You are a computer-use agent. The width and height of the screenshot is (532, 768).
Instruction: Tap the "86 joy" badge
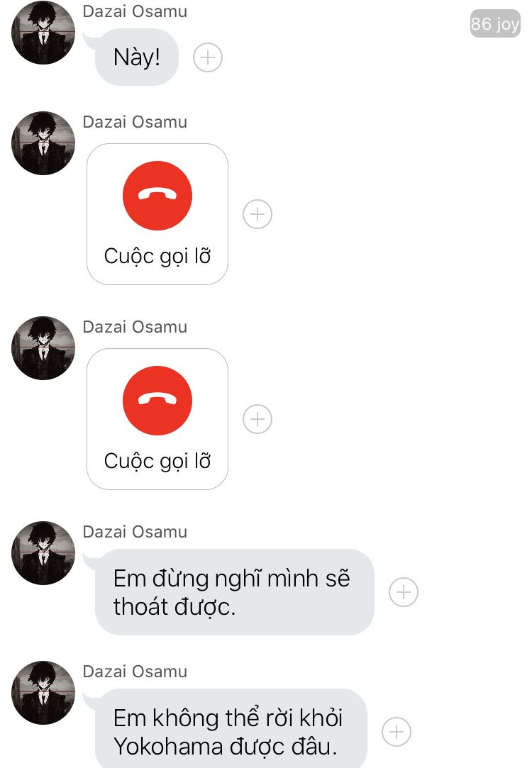coord(495,23)
